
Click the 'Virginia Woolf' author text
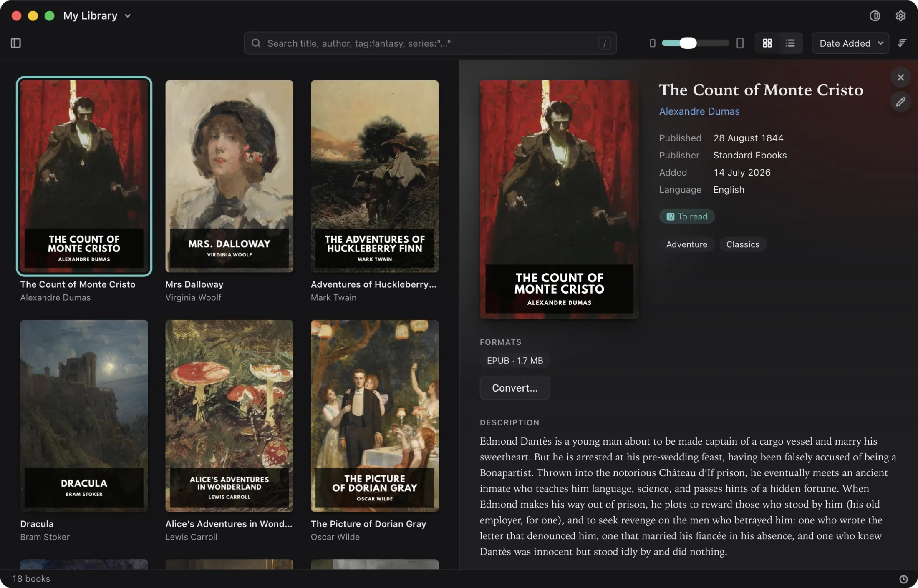[193, 297]
